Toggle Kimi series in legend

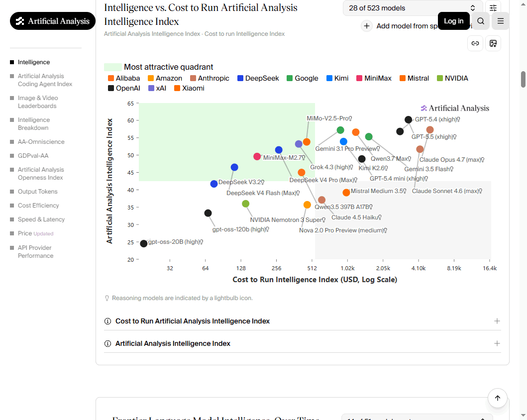coord(337,78)
